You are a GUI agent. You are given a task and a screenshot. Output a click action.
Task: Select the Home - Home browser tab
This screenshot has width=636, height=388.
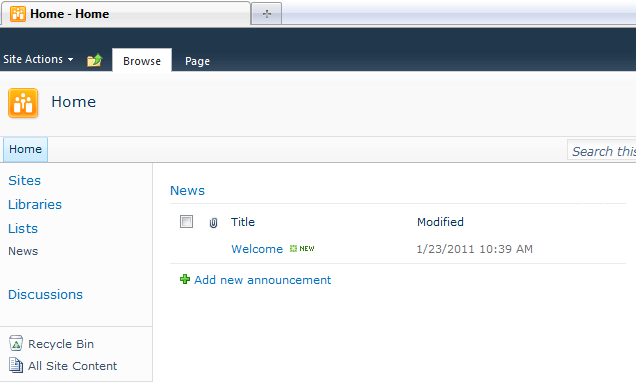click(x=126, y=14)
